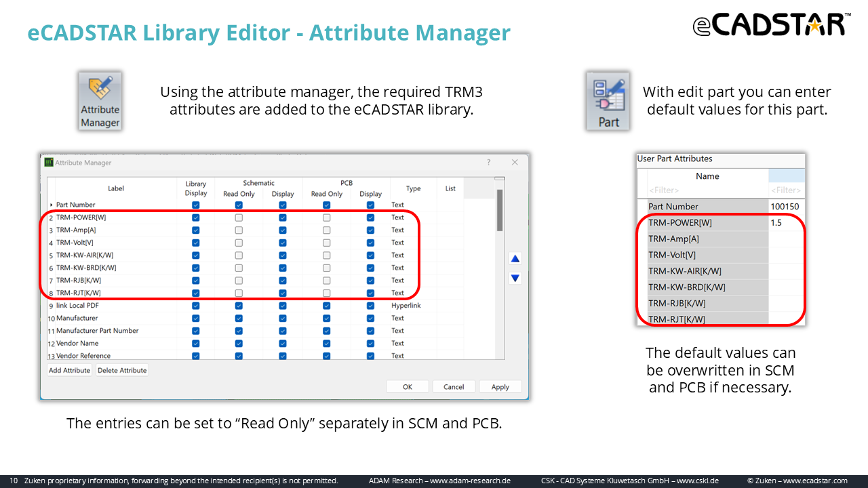Click the Library Display column header

196,188
